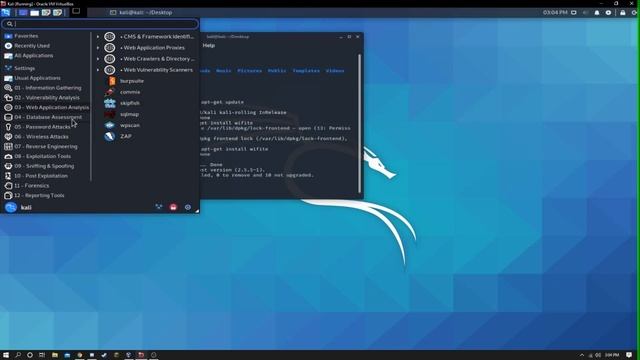Expand Web Application Proxies submenu arrow
The height and width of the screenshot is (360, 640).
pos(98,48)
